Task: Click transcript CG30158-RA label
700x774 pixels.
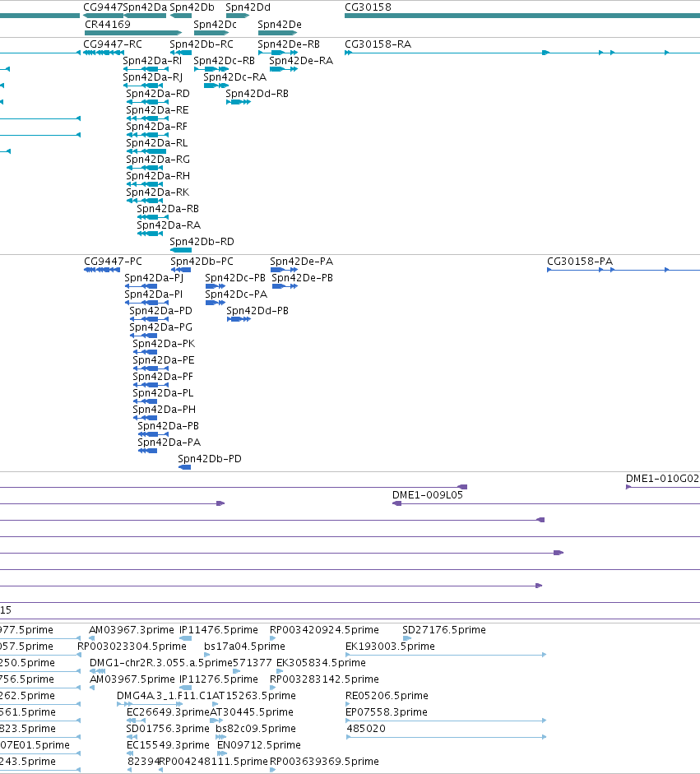Action: [x=378, y=44]
